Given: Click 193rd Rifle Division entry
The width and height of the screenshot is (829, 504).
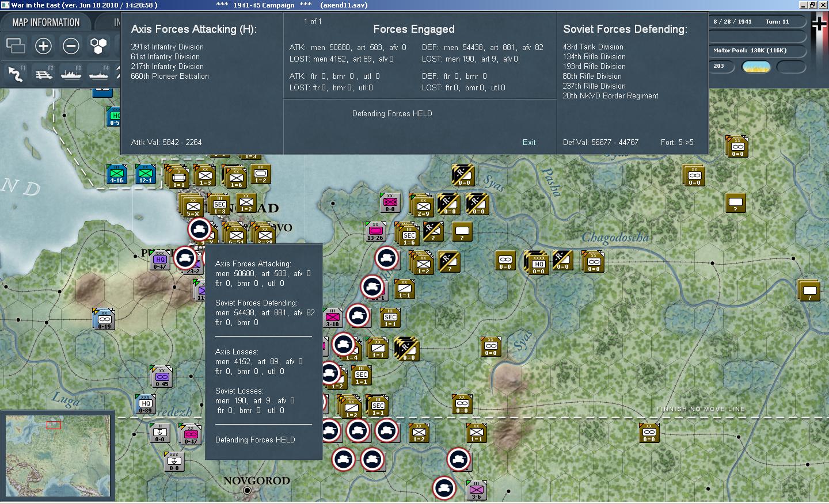Looking at the screenshot, I should tap(594, 67).
